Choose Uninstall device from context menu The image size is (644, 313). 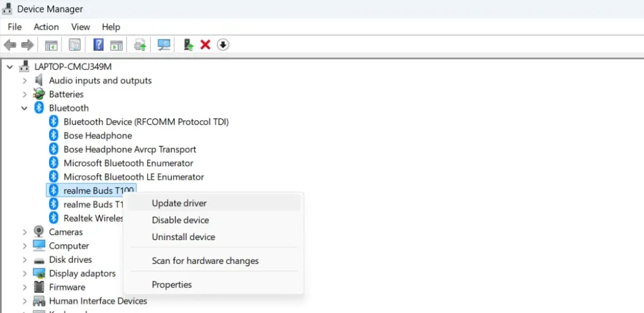coord(214,237)
